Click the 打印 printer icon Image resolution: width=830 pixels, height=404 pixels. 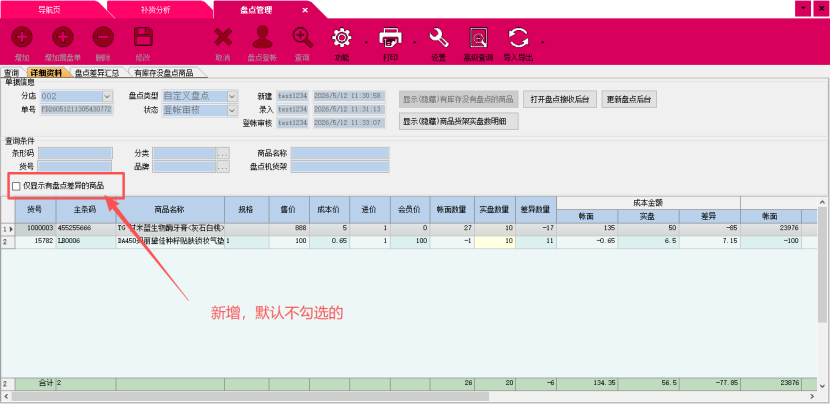390,38
